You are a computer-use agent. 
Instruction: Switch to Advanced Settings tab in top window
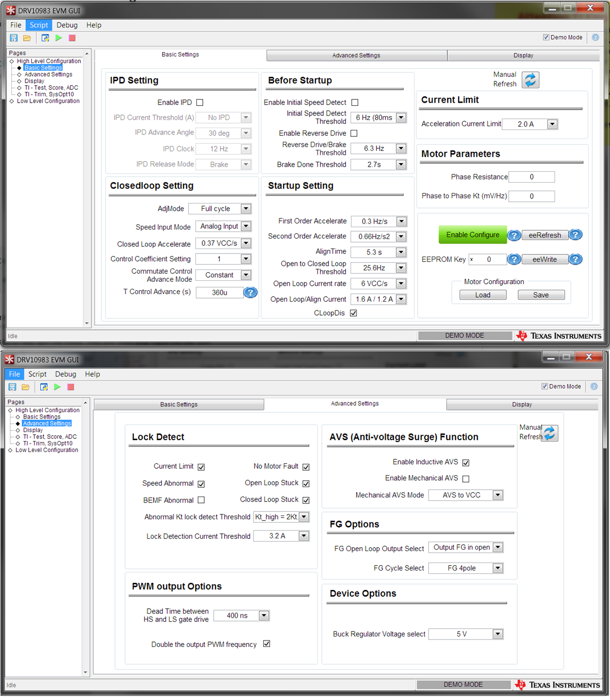[357, 56]
